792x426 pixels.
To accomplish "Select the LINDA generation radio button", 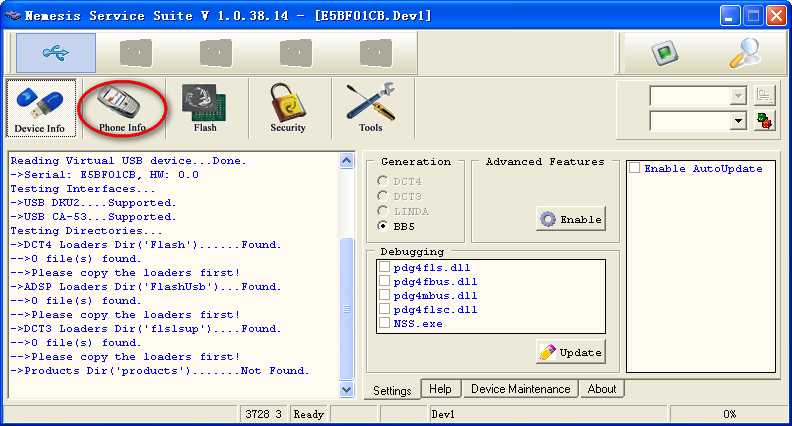I will coord(383,211).
